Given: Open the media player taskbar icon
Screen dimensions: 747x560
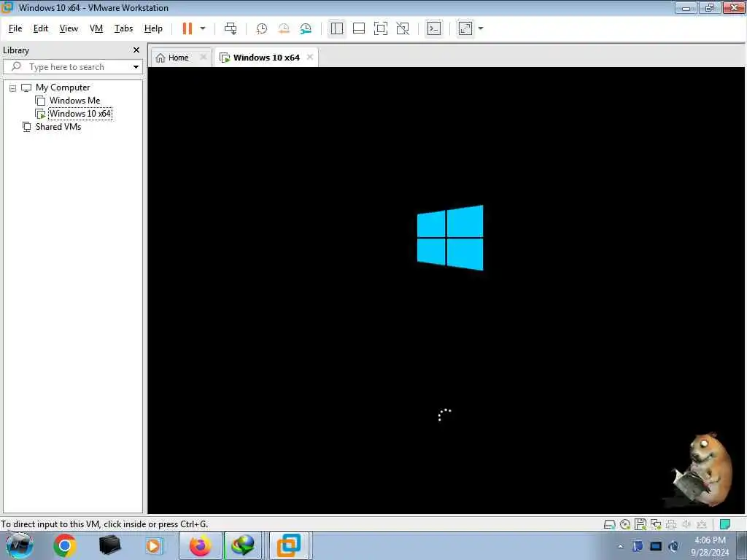Looking at the screenshot, I should point(153,545).
